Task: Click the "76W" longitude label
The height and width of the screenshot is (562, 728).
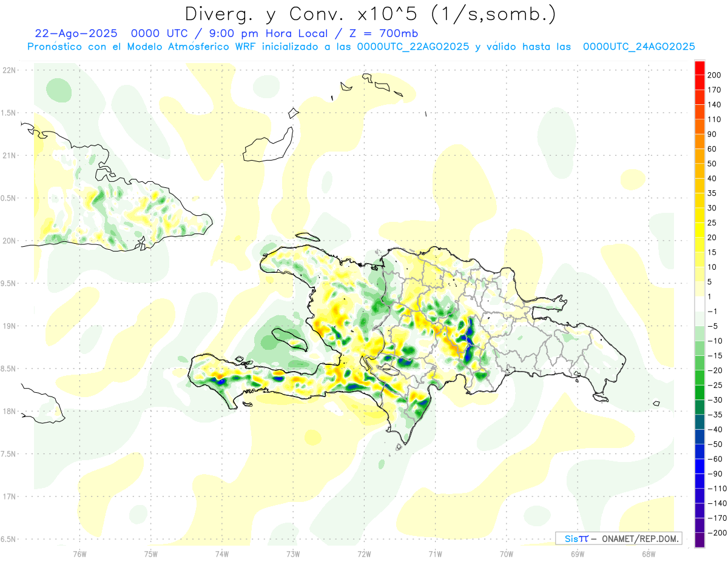Action: pos(79,554)
